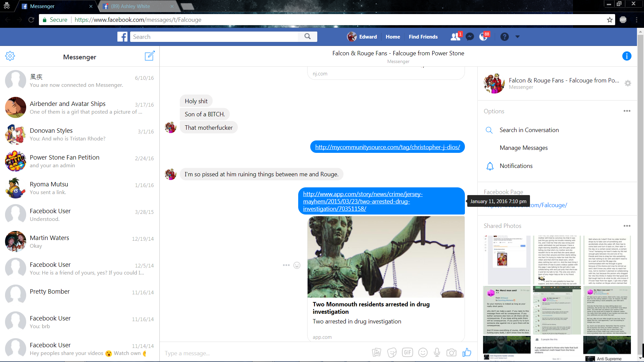Open Airbender and Avatar Ships conversation
Screen dimensions: 644x362
[79, 107]
